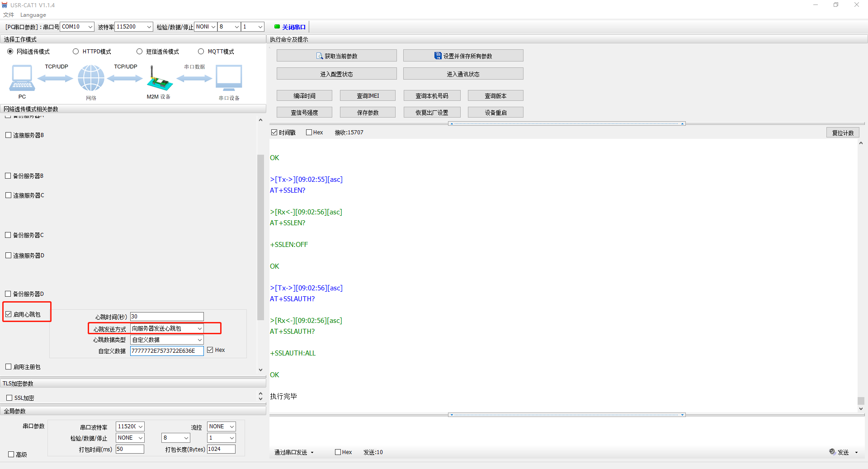Open the Language menu
The image size is (868, 469).
pos(33,15)
